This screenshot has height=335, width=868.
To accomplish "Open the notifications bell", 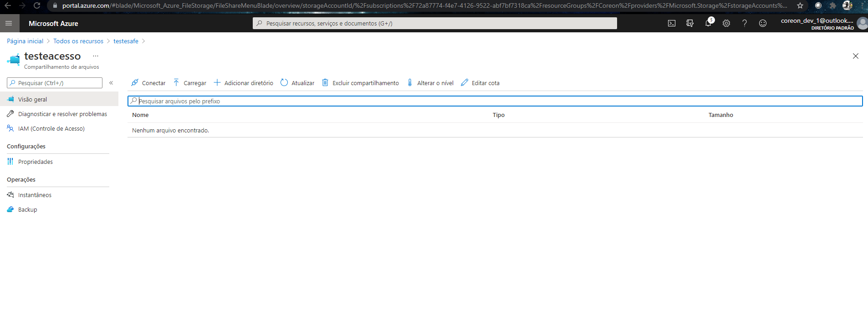I will point(708,23).
